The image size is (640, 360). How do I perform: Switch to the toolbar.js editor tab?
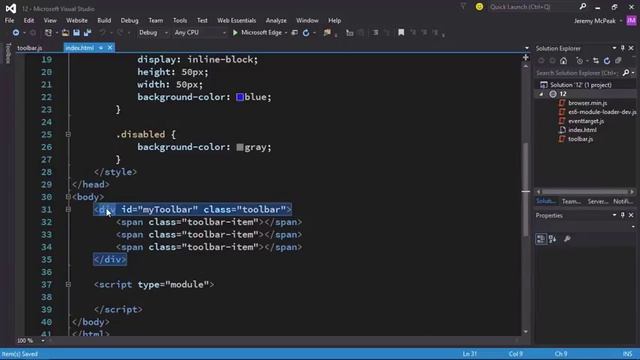pos(30,48)
